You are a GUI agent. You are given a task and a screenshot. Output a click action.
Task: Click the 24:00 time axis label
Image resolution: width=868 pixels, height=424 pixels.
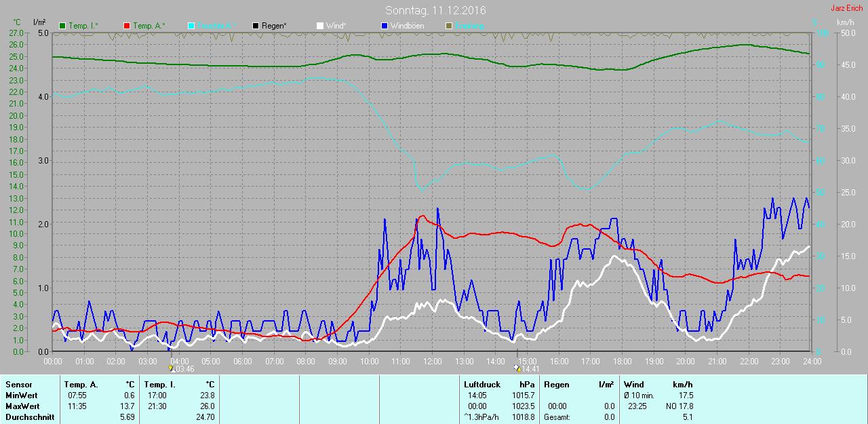(811, 361)
